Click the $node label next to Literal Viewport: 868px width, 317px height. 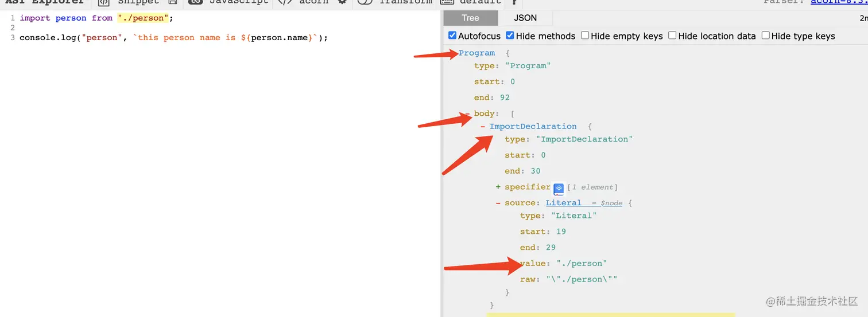[x=611, y=203]
